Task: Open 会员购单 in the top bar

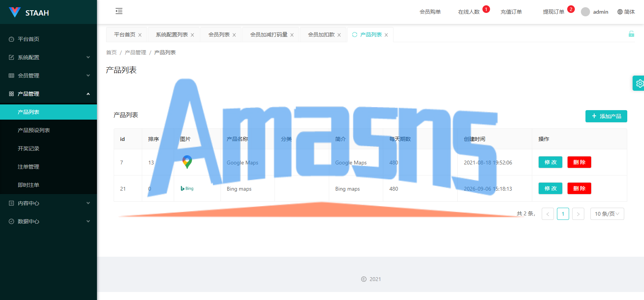Action: click(x=430, y=12)
